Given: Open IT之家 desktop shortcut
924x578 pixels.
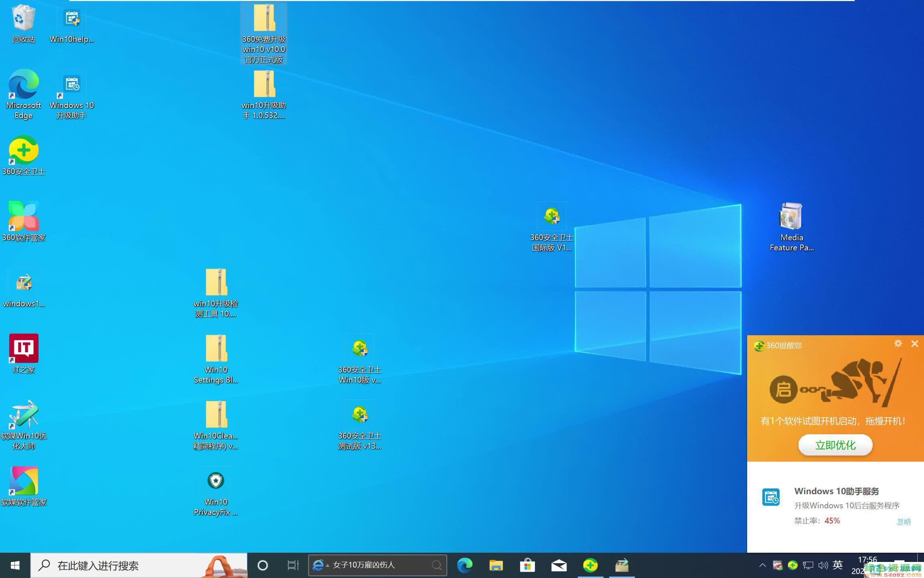Looking at the screenshot, I should [23, 354].
